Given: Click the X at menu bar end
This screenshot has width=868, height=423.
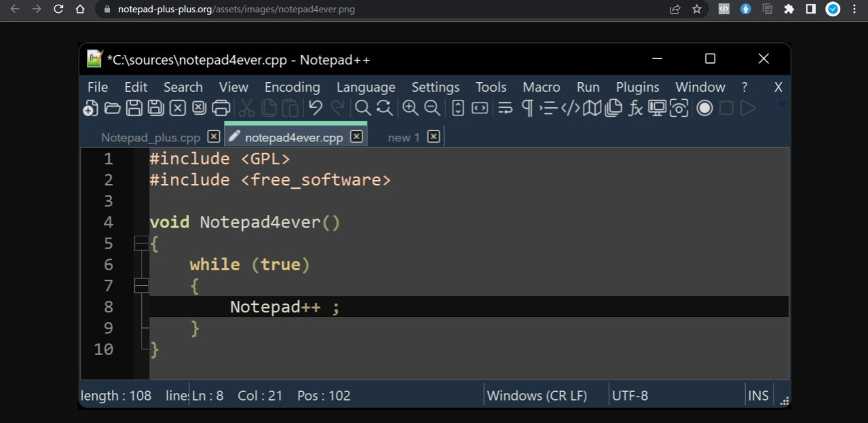Looking at the screenshot, I should point(778,87).
